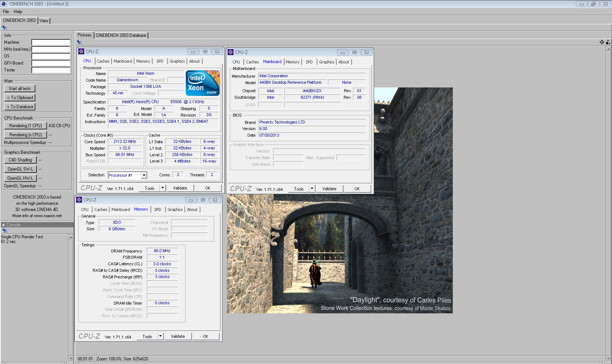
Task: Click the To Clipboard button
Action: click(x=20, y=98)
